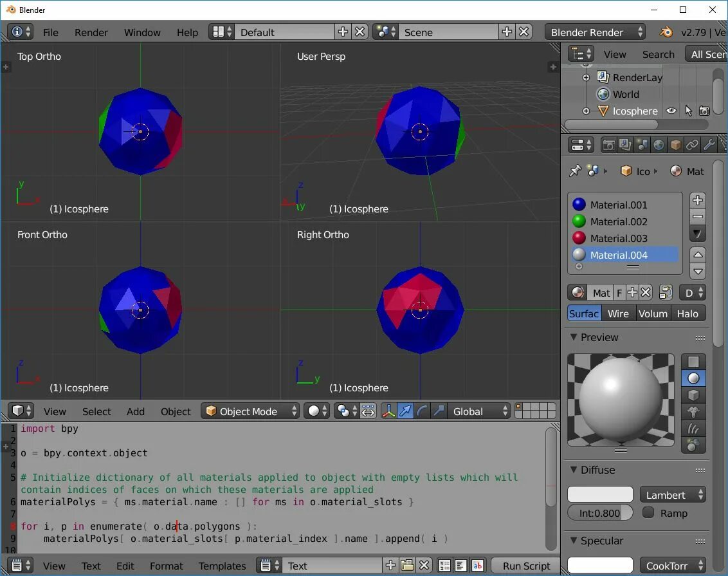Open the Object properties cube tab
Screen dimensions: 728x576
pyautogui.click(x=675, y=145)
